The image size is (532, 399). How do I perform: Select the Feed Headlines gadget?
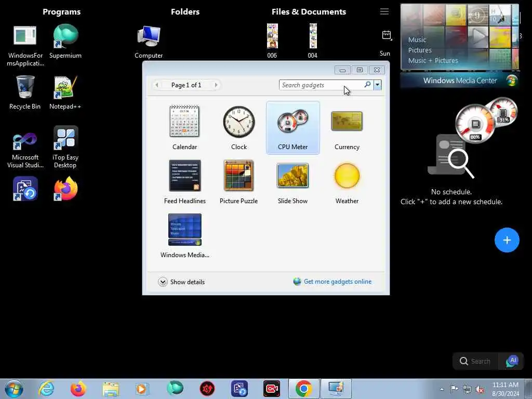(x=184, y=182)
